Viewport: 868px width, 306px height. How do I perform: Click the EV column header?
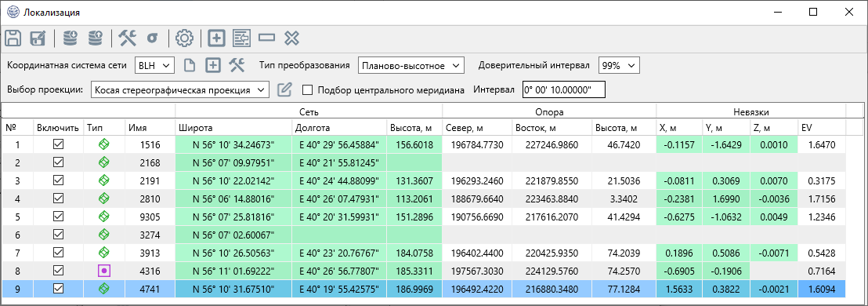click(x=822, y=128)
